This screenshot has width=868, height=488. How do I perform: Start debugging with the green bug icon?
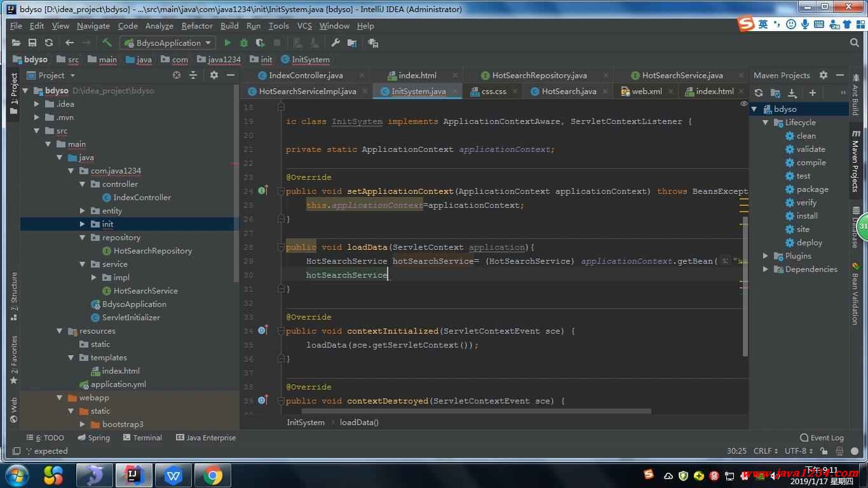click(x=244, y=43)
